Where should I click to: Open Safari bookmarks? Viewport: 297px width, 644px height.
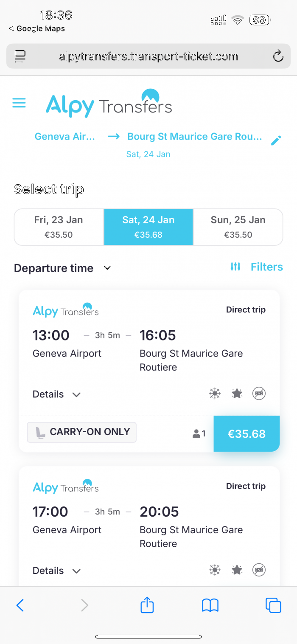(x=210, y=605)
